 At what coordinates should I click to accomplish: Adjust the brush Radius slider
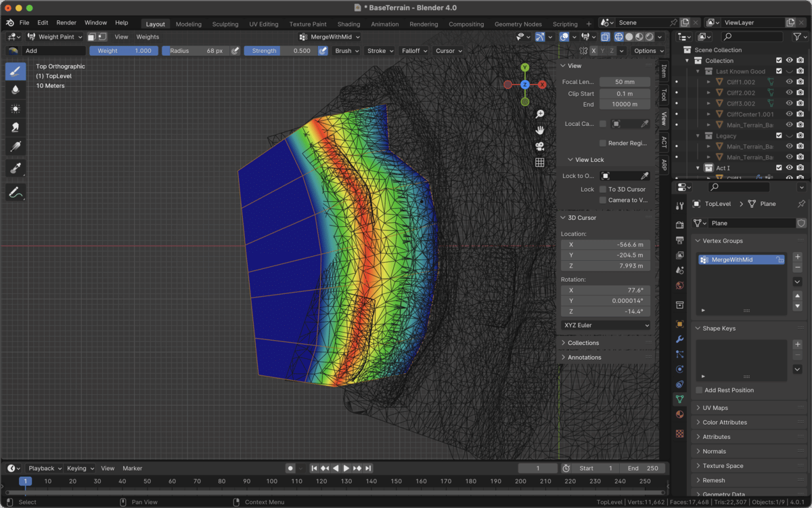196,51
